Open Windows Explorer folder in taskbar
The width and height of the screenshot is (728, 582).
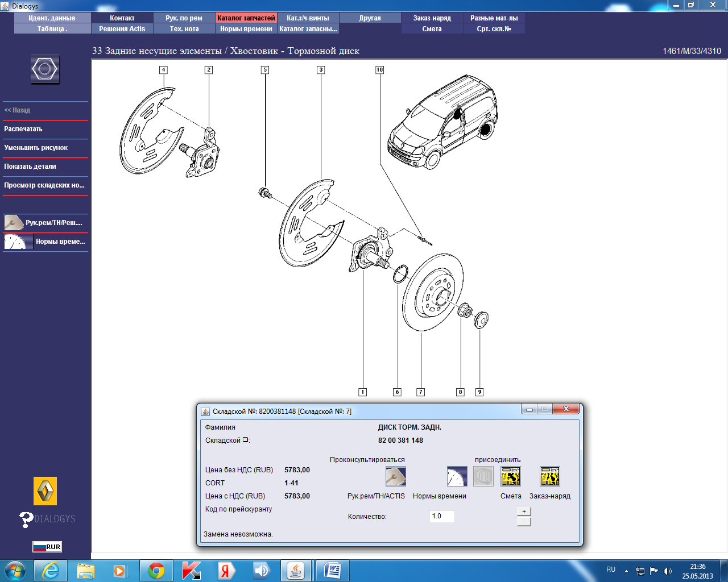[86, 571]
